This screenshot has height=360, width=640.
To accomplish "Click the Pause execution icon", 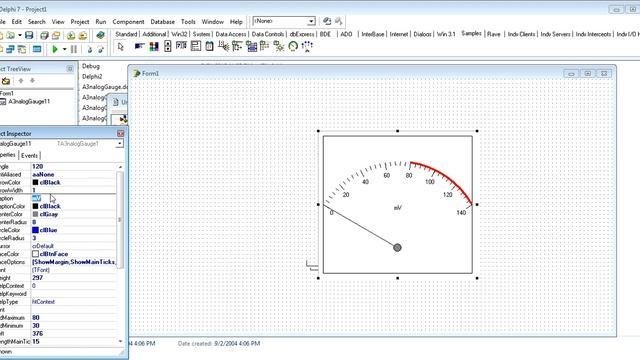I will 74,49.
